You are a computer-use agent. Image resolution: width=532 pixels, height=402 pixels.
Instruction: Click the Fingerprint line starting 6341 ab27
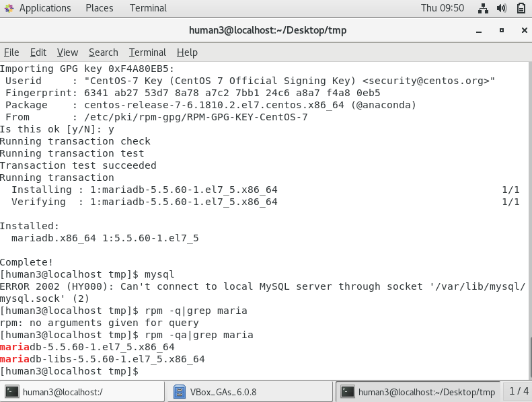coord(193,93)
